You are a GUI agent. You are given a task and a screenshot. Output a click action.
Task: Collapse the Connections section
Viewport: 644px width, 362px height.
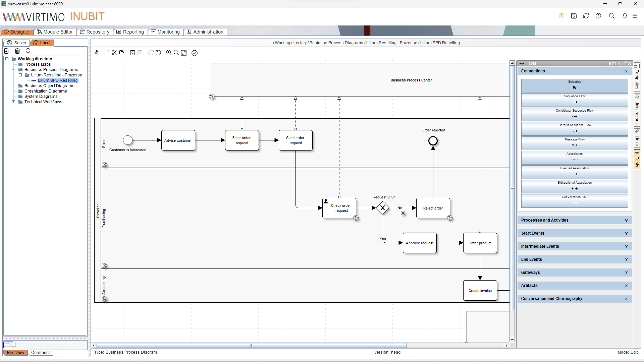pyautogui.click(x=626, y=71)
